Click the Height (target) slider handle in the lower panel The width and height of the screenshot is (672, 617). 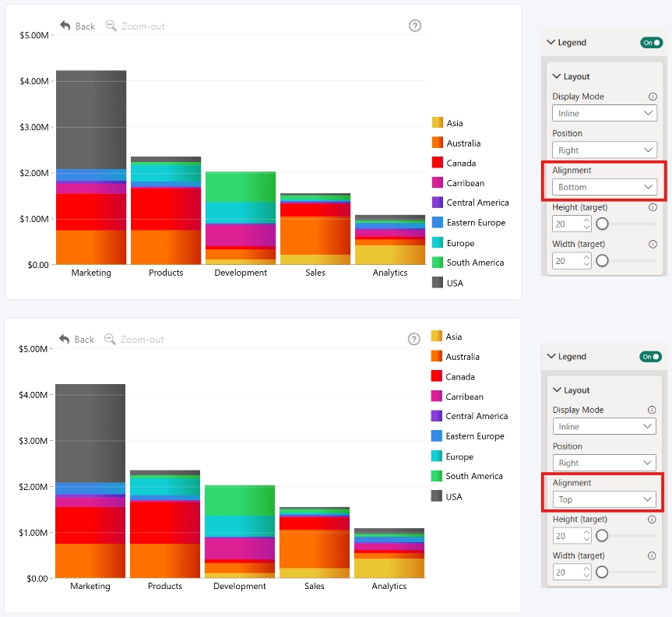point(602,535)
